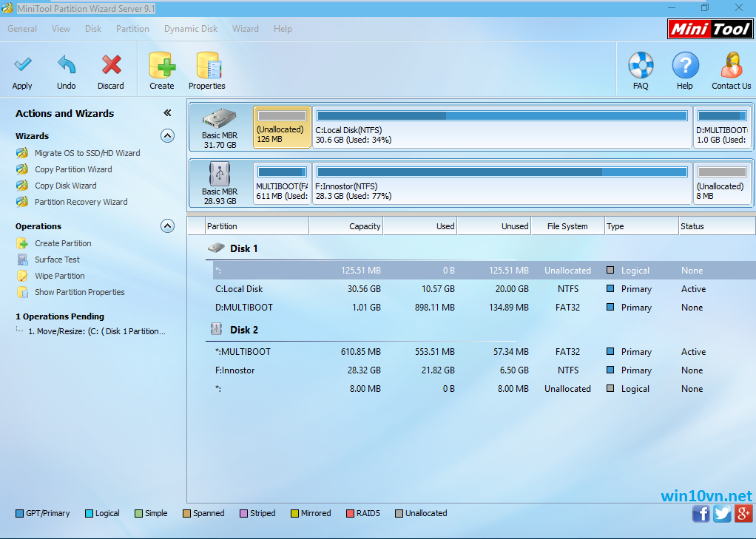The width and height of the screenshot is (756, 539).
Task: Select the F:Innostor usage bar block
Action: pyautogui.click(x=502, y=183)
